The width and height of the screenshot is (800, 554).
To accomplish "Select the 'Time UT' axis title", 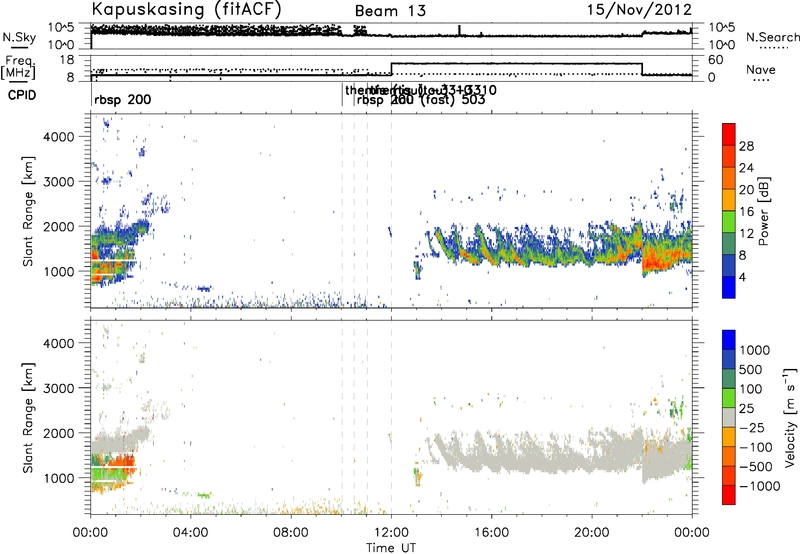I will pyautogui.click(x=391, y=548).
